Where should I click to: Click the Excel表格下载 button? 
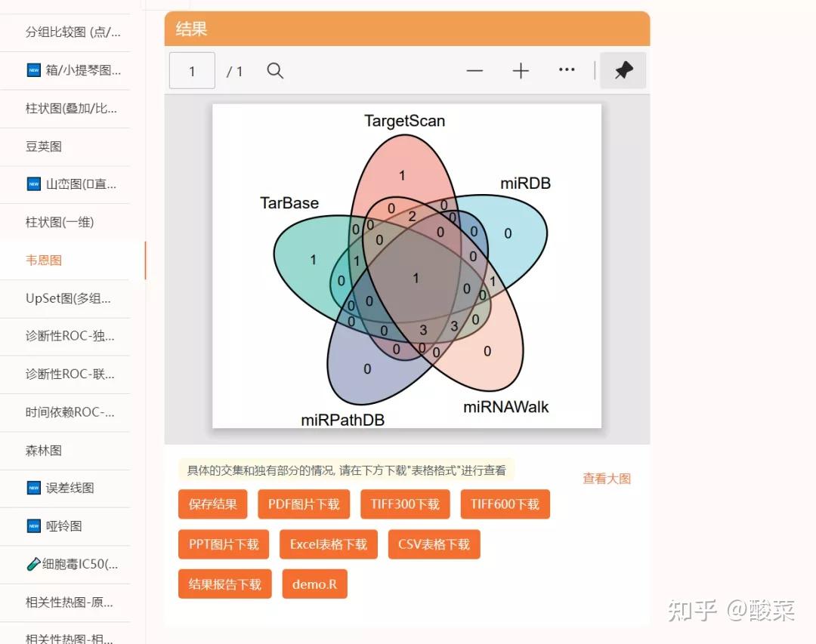tap(329, 544)
